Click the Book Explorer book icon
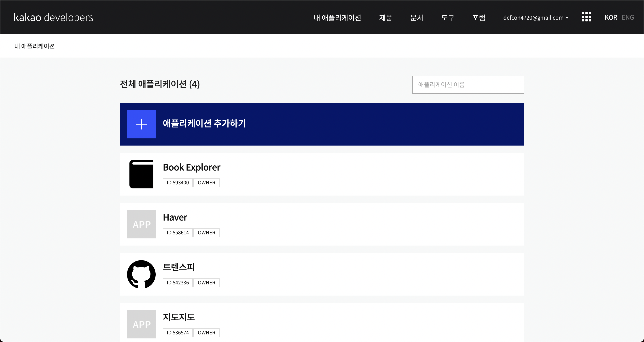 pyautogui.click(x=141, y=174)
